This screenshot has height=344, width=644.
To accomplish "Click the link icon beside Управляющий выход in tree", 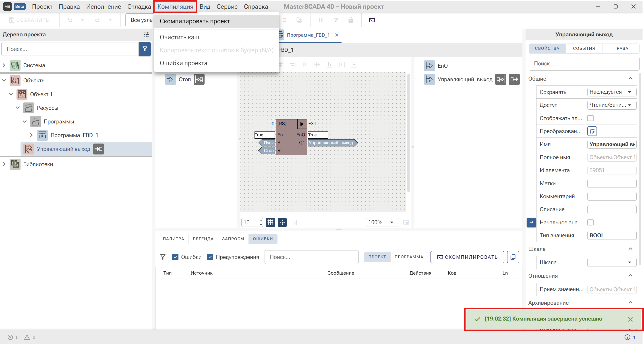I will (x=99, y=149).
